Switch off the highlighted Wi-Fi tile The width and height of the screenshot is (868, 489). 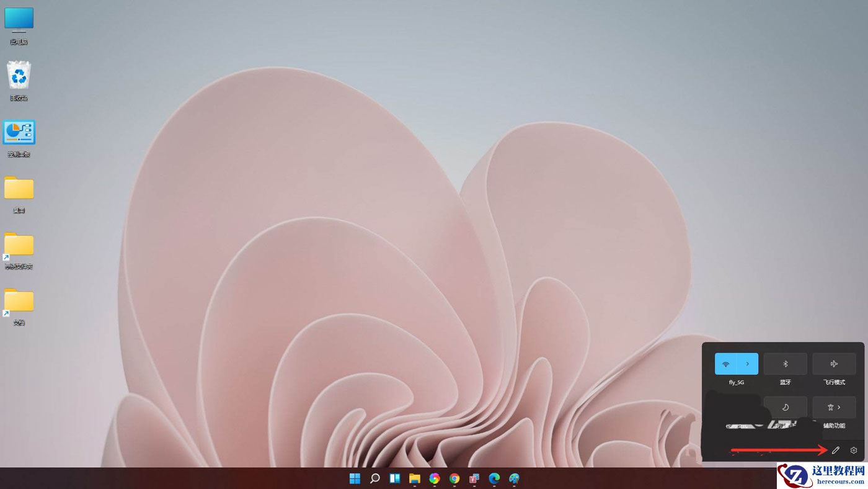726,364
